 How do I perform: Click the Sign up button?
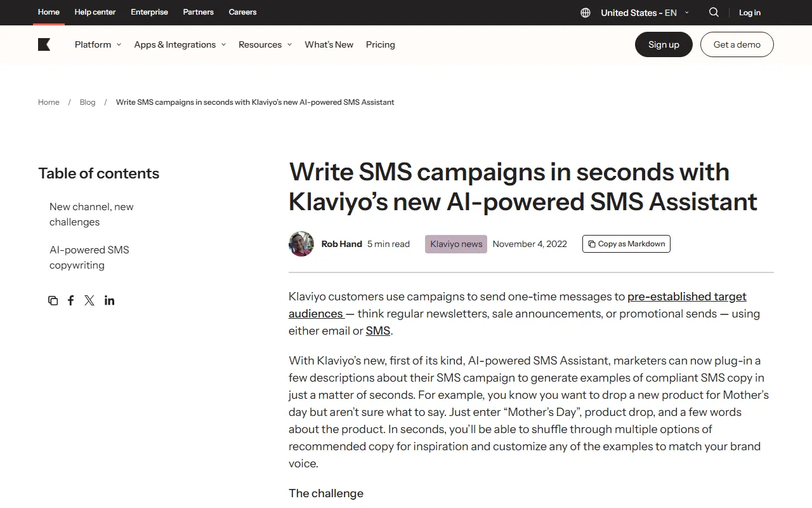(664, 44)
